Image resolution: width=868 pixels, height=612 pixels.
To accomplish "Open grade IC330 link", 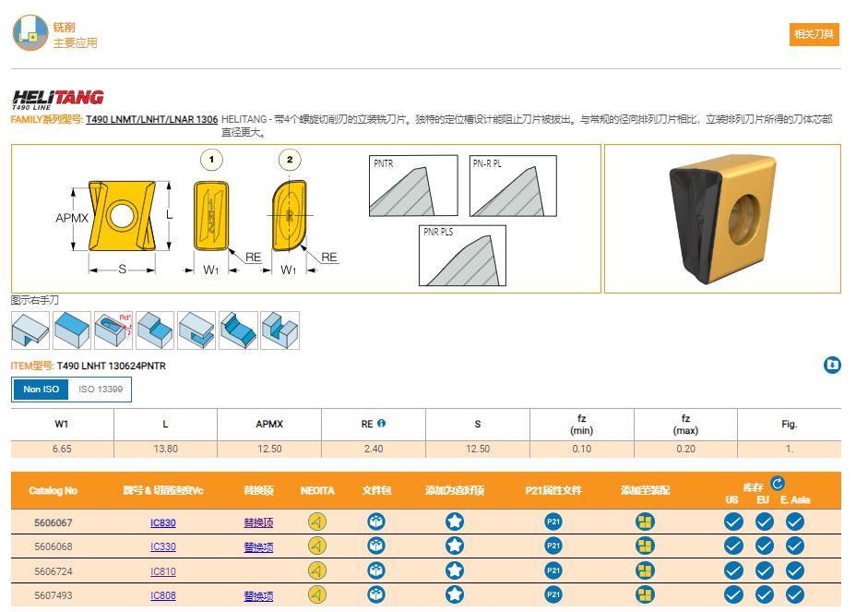I will coord(162,546).
